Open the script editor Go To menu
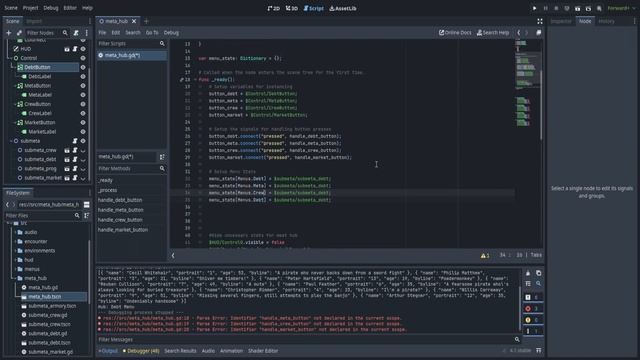Image resolution: width=640 pixels, height=360 pixels. [152, 33]
